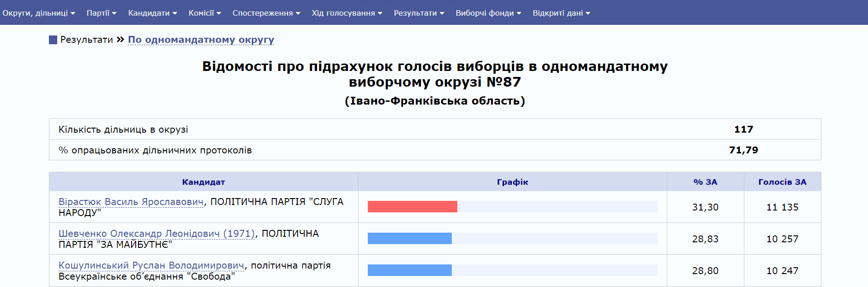868x287 pixels.
Task: Click the % ЗА column header
Action: coord(705,182)
